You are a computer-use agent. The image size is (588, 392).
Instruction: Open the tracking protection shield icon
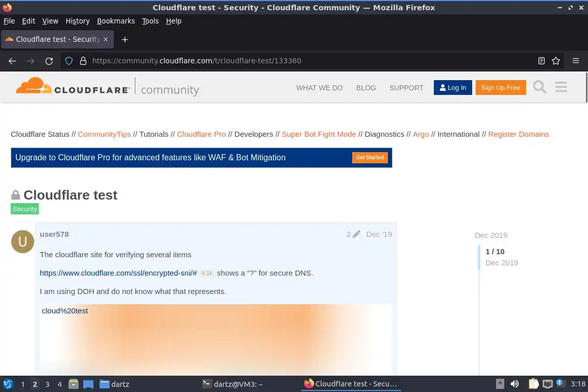pos(68,61)
